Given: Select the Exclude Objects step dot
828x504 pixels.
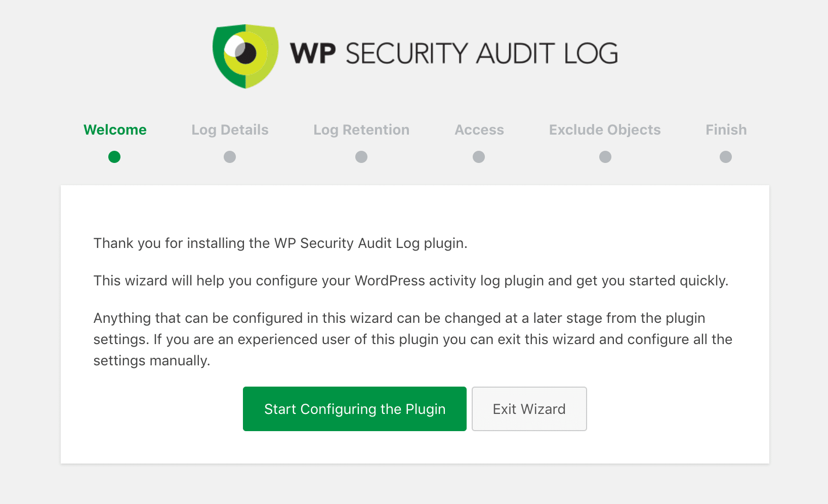Looking at the screenshot, I should pos(604,157).
